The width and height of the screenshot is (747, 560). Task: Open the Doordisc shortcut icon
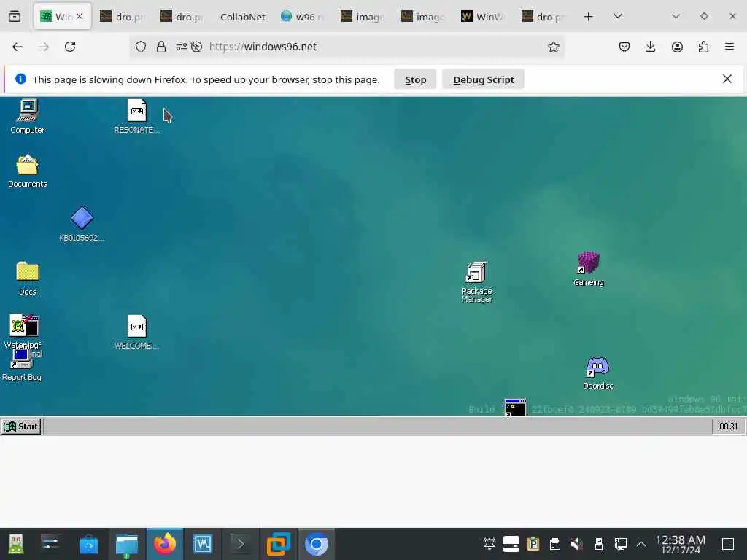click(598, 373)
